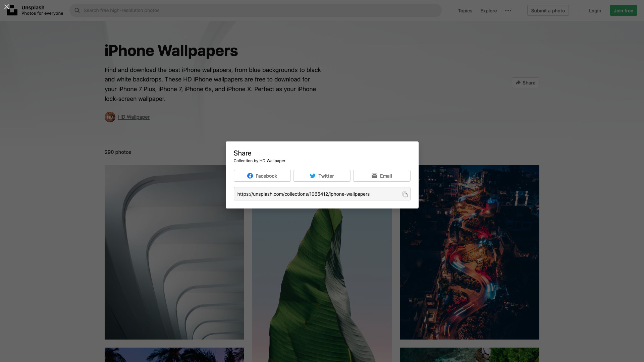Open the Topics menu
The width and height of the screenshot is (644, 362).
[465, 11]
